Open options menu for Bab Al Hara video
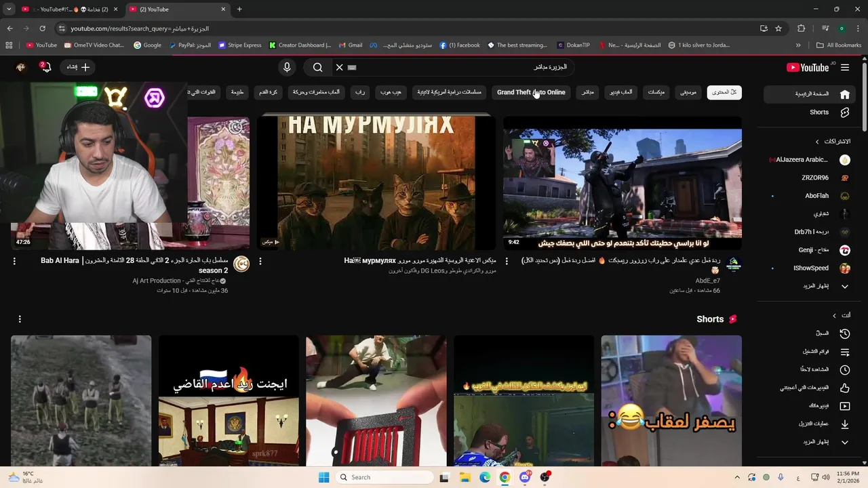The image size is (868, 488). tap(14, 261)
